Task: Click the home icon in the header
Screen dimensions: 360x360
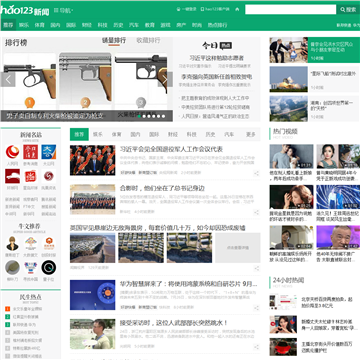Action: pos(237,9)
